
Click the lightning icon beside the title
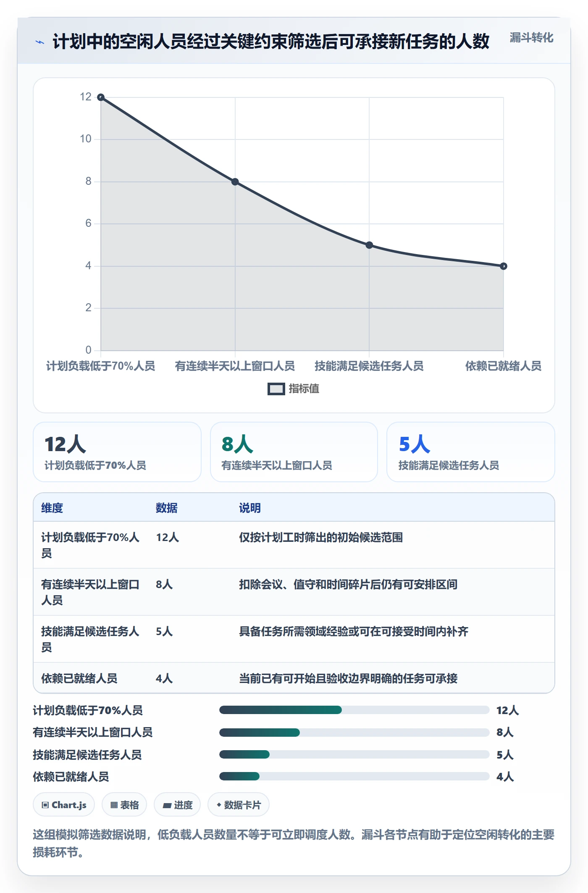click(40, 42)
